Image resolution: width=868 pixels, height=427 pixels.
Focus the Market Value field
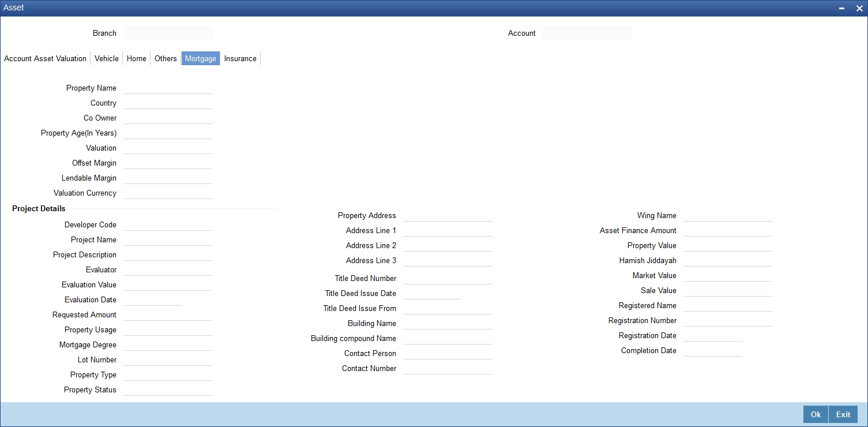[x=727, y=275]
